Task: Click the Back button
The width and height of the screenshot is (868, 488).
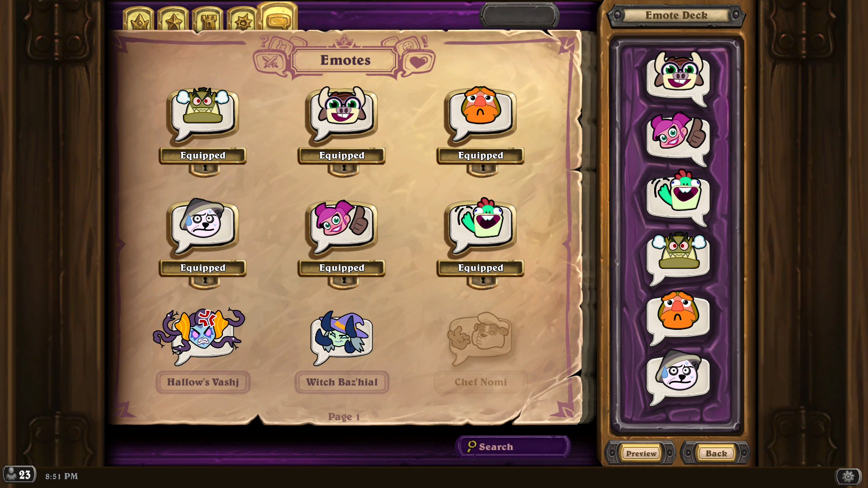Action: pos(716,453)
